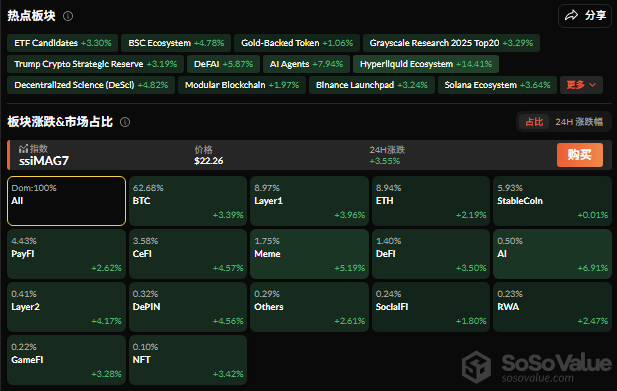Click the share arrow icon
This screenshot has height=391, width=617.
pyautogui.click(x=571, y=16)
